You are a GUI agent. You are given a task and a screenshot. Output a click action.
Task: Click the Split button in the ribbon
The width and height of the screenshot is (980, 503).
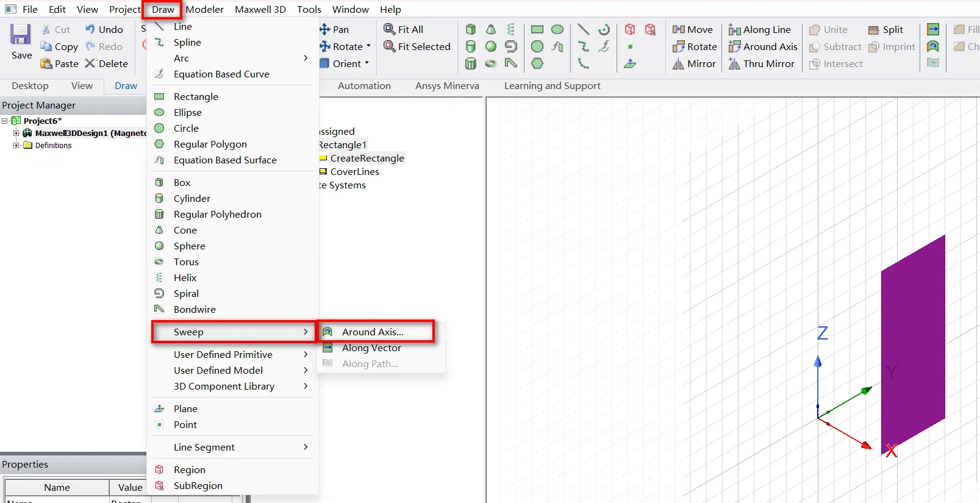pos(885,29)
